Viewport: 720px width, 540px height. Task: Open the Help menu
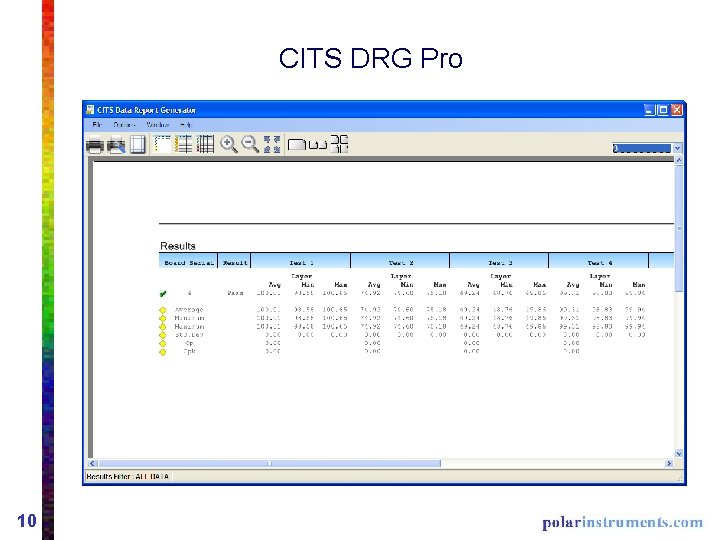click(186, 124)
